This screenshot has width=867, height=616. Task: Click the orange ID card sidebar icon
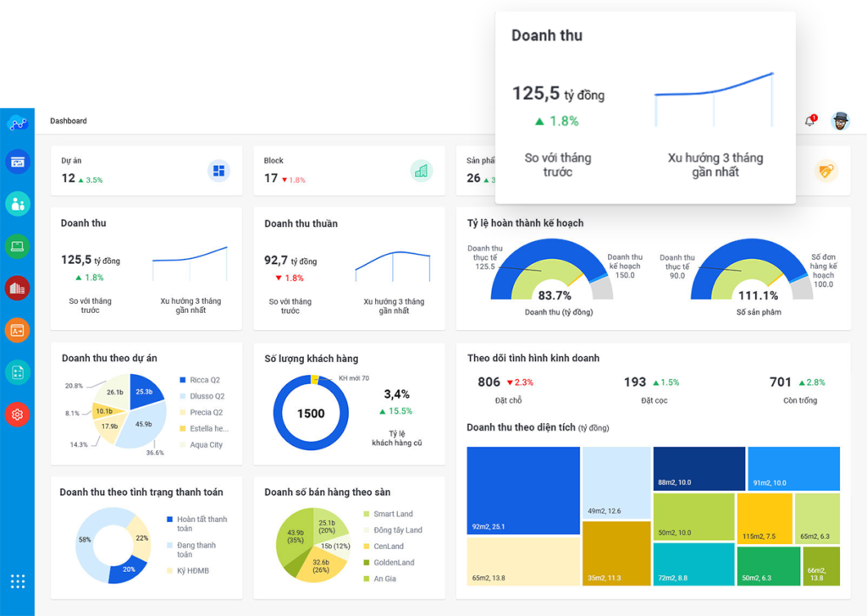[17, 330]
